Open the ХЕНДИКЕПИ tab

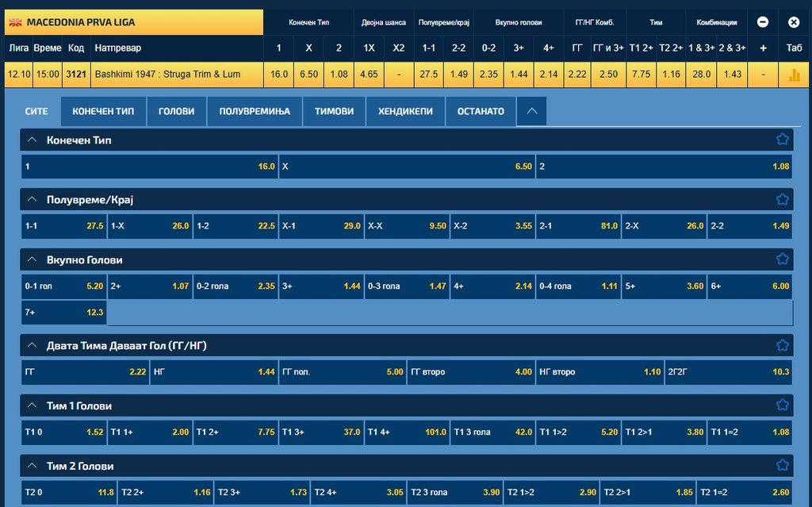tap(405, 111)
